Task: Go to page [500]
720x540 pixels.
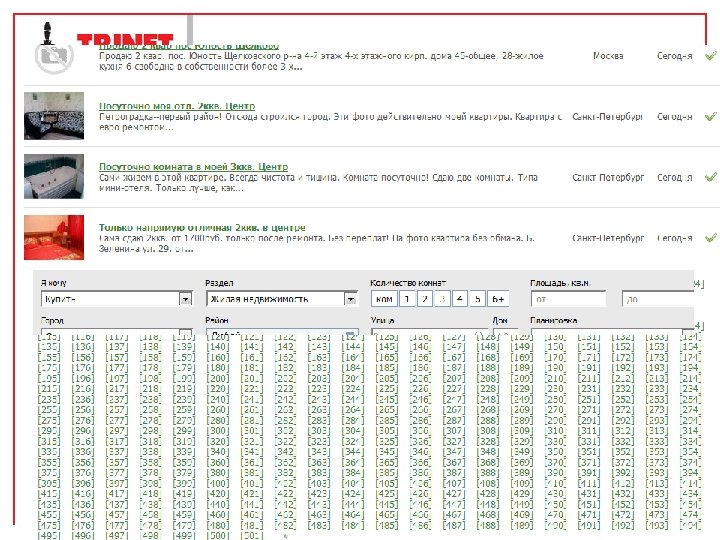Action: pos(218,535)
